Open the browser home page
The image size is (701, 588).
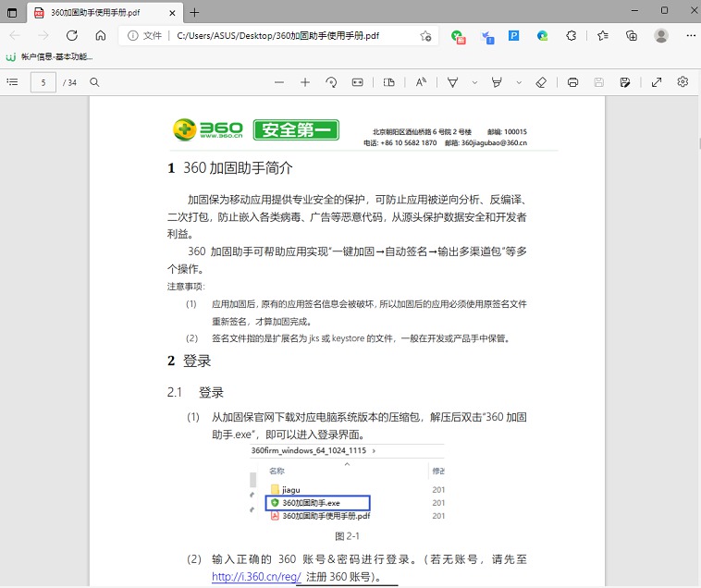click(x=101, y=36)
